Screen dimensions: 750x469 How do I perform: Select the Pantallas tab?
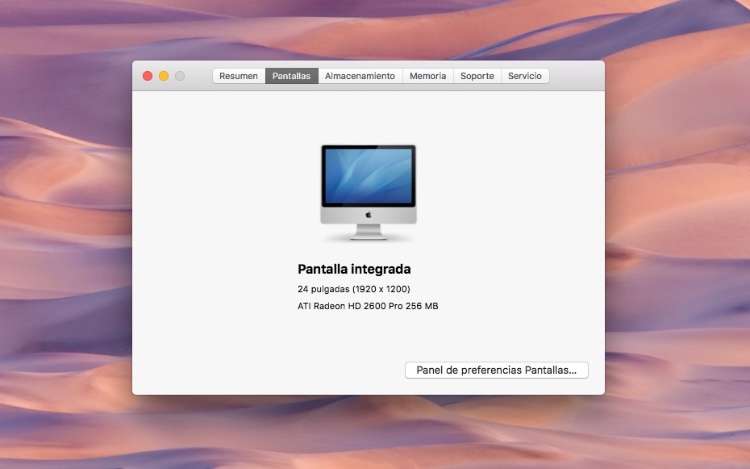[291, 76]
